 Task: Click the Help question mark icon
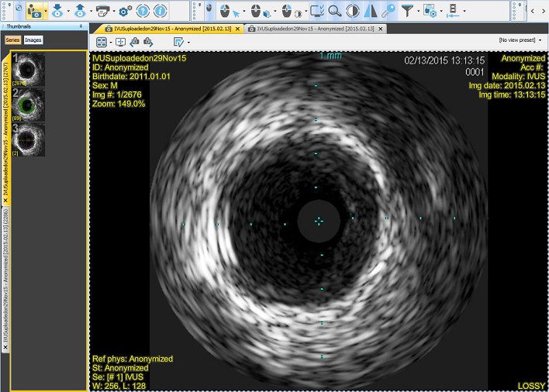click(x=143, y=11)
